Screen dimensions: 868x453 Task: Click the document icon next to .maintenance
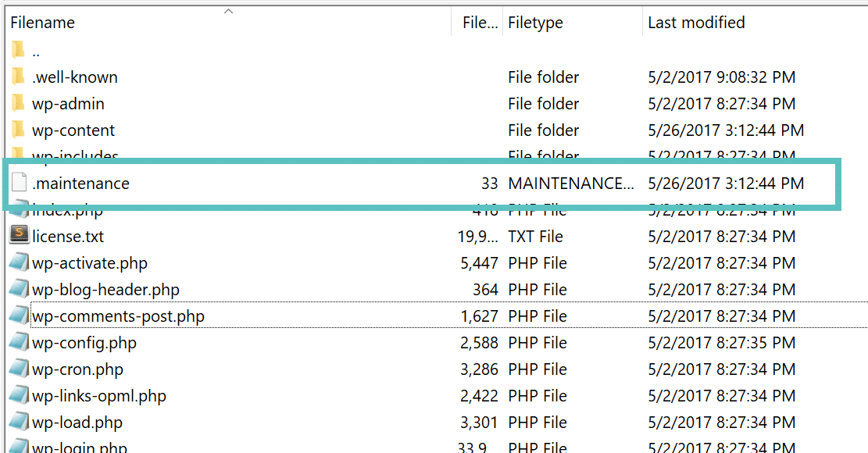click(x=18, y=183)
